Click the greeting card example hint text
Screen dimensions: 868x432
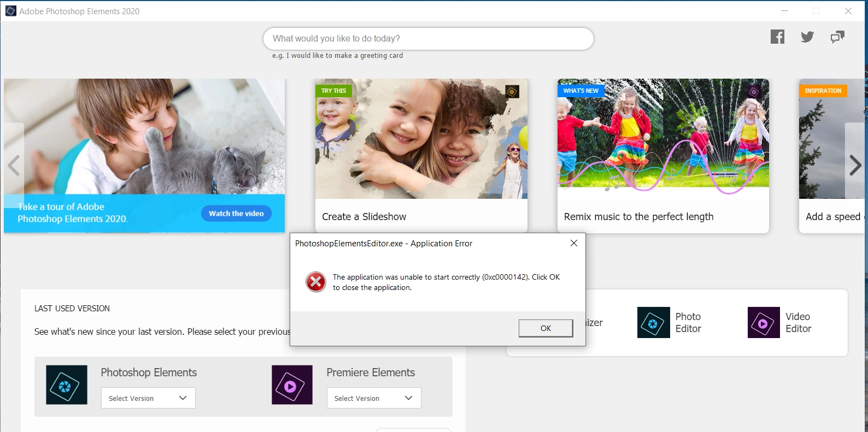[338, 56]
